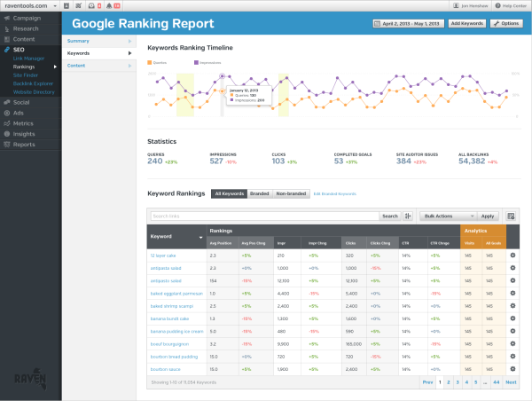
Task: Open Backlink Explorer in SEO menu
Action: [33, 83]
